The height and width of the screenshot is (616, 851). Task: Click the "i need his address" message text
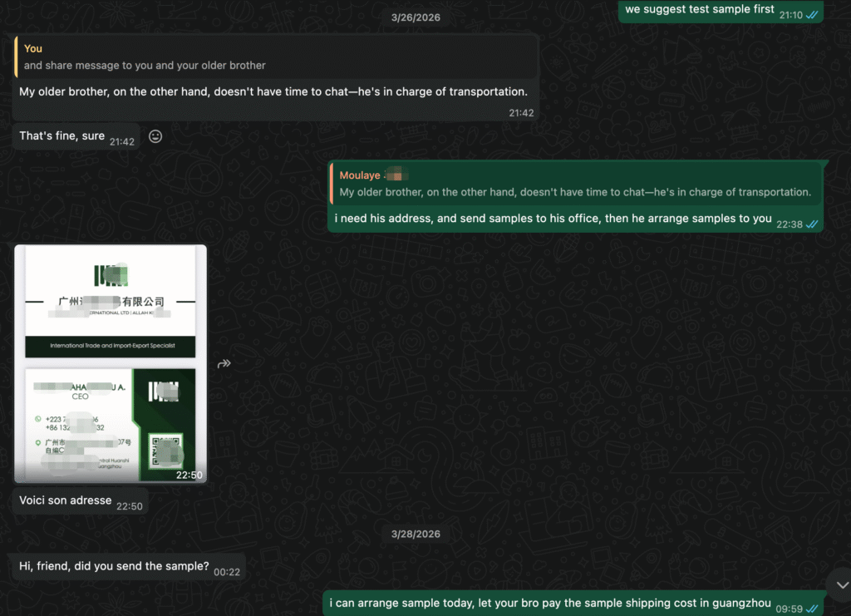(553, 219)
